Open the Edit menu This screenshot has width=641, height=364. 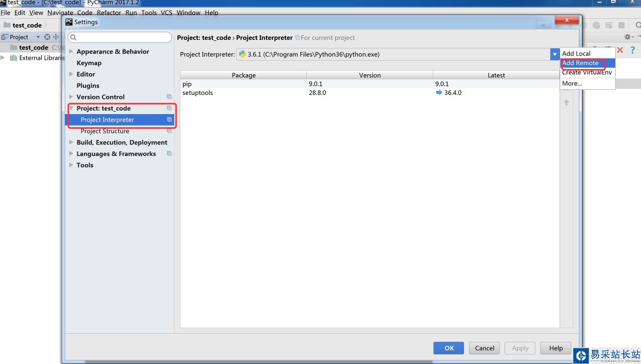tap(20, 13)
